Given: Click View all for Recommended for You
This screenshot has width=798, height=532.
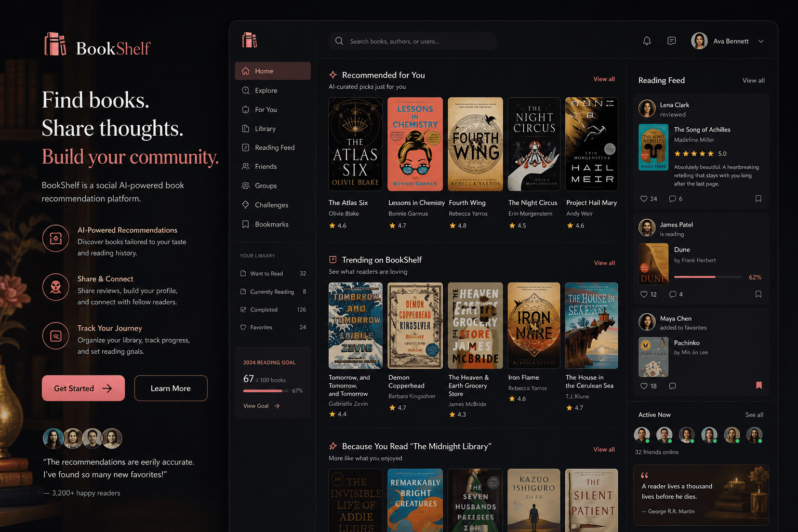Looking at the screenshot, I should point(604,79).
